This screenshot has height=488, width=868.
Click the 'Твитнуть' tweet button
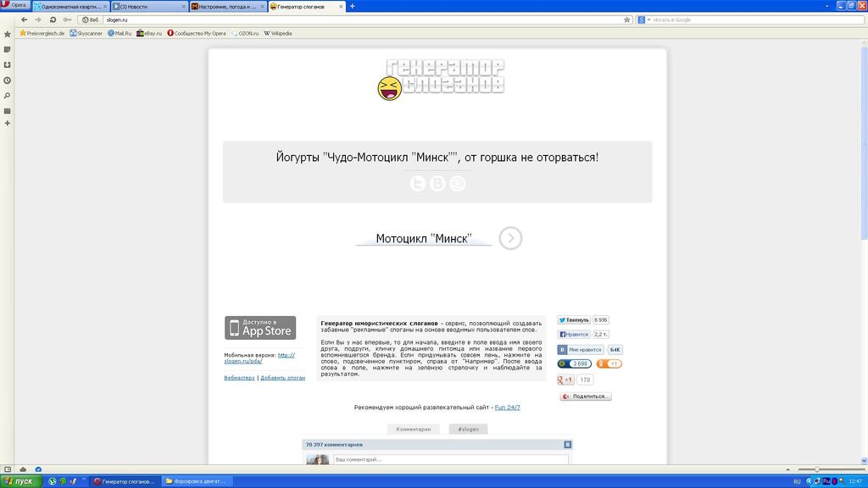point(574,319)
